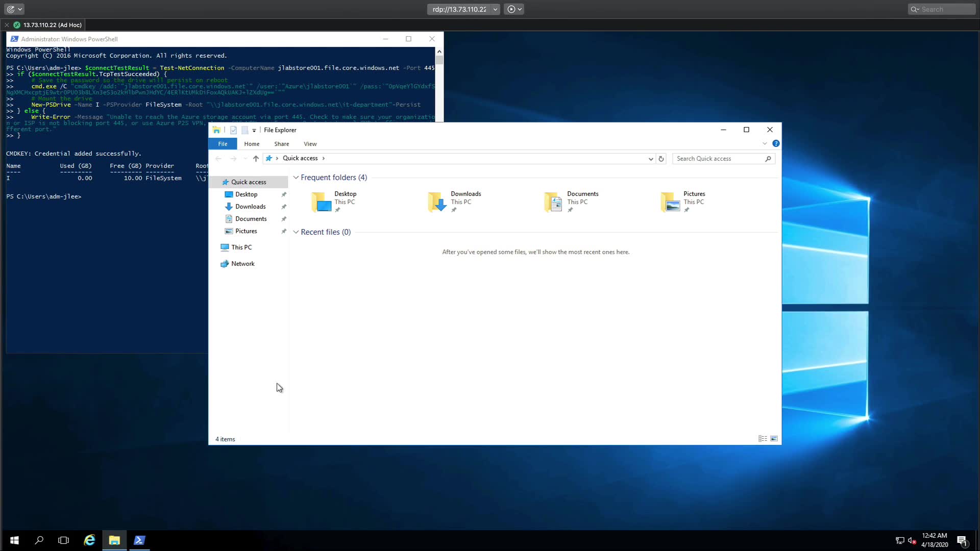
Task: Select Network in the navigation pane
Action: coord(242,264)
